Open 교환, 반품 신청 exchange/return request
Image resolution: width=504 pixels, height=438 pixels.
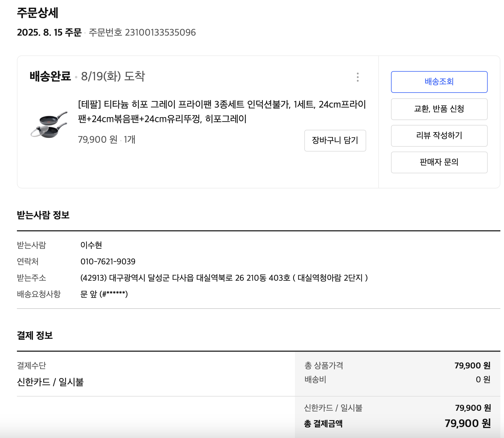tap(439, 109)
